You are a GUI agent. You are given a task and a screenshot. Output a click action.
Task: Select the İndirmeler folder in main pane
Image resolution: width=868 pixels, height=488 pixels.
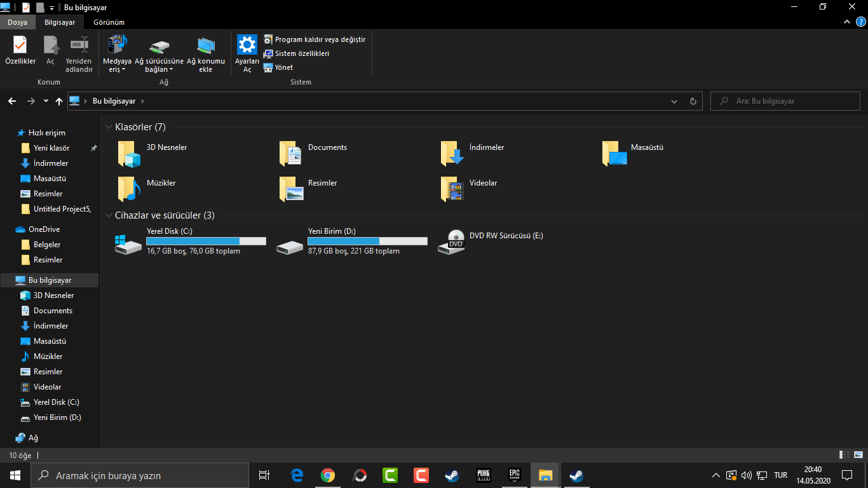(473, 154)
